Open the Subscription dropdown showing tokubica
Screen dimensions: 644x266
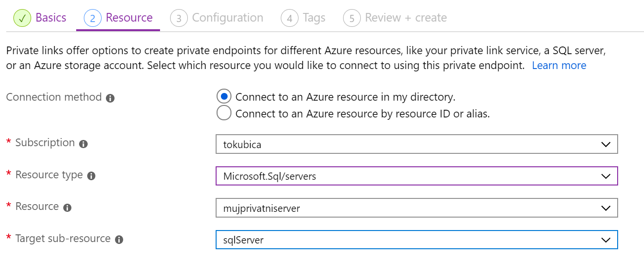pyautogui.click(x=417, y=144)
